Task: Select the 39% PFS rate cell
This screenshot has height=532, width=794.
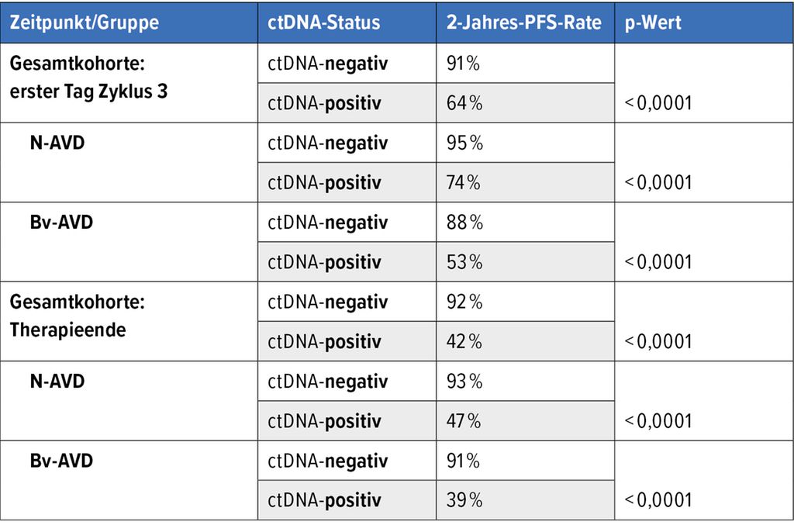Action: pyautogui.click(x=465, y=500)
